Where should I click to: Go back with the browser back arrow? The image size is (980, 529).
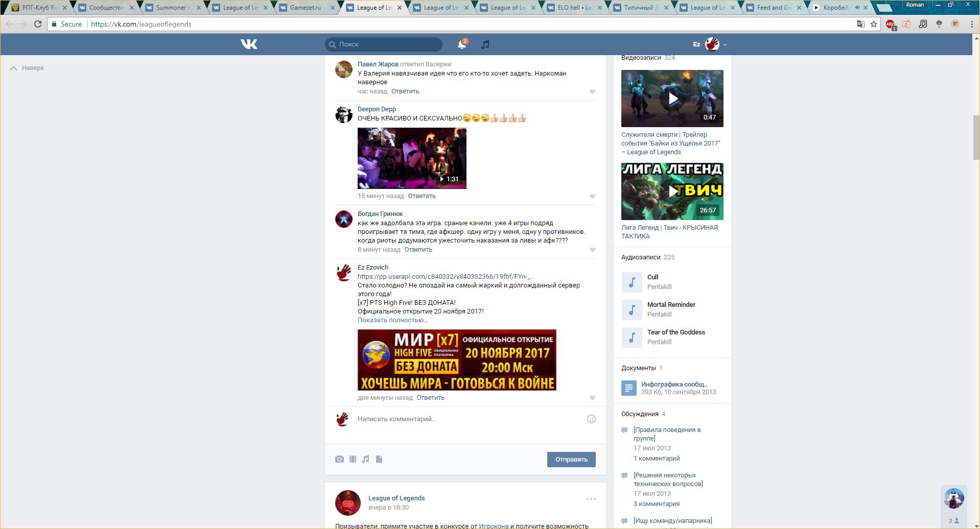[9, 24]
